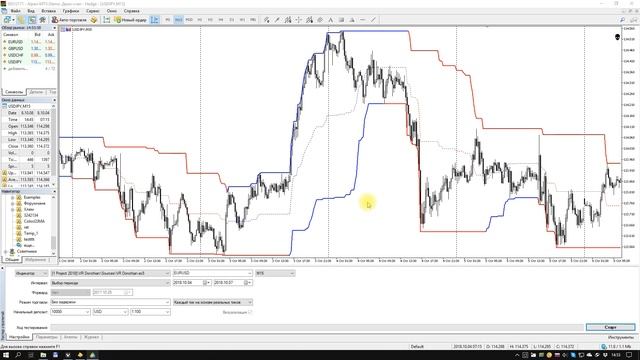The height and width of the screenshot is (360, 640).
Task: Click the coins icon after Авто торговля
Action: click(x=94, y=20)
